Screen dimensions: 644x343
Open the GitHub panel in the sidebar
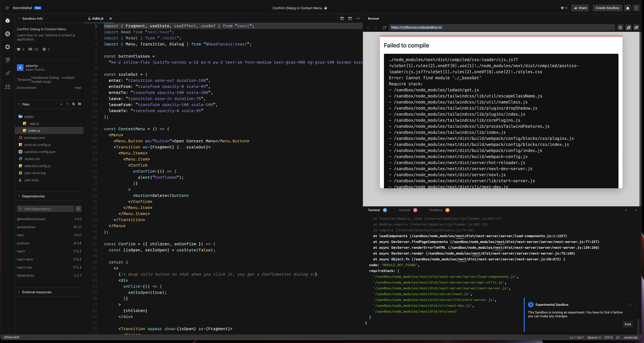(8, 60)
